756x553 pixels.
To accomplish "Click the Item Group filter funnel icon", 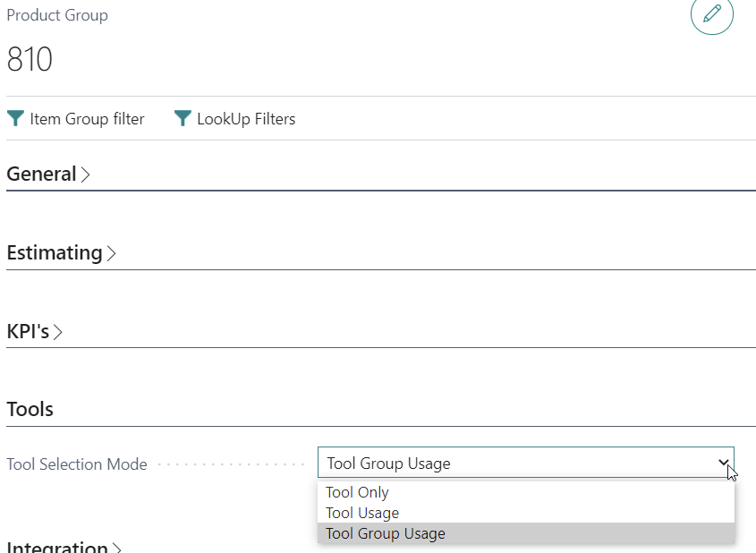I will click(x=15, y=118).
